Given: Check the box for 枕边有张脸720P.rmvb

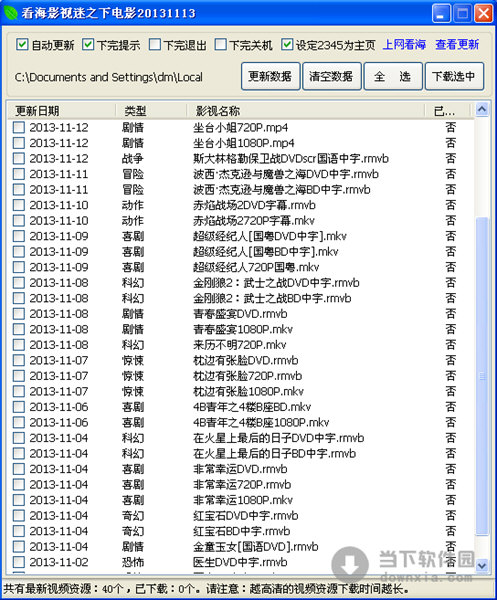Looking at the screenshot, I should 19,376.
